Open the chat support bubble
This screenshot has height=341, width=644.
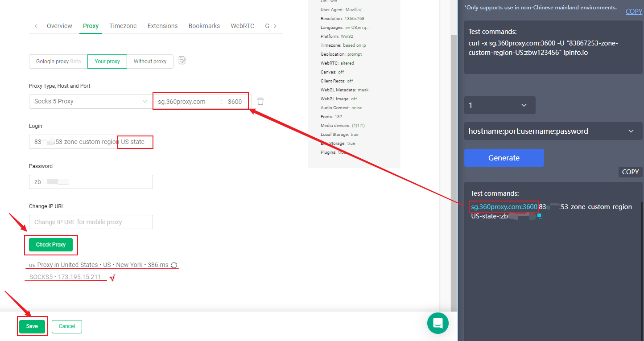438,323
